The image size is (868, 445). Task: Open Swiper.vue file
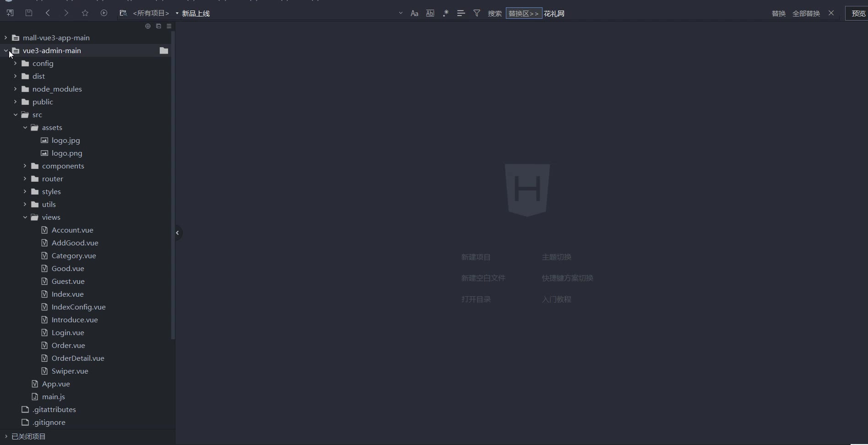[x=70, y=371]
